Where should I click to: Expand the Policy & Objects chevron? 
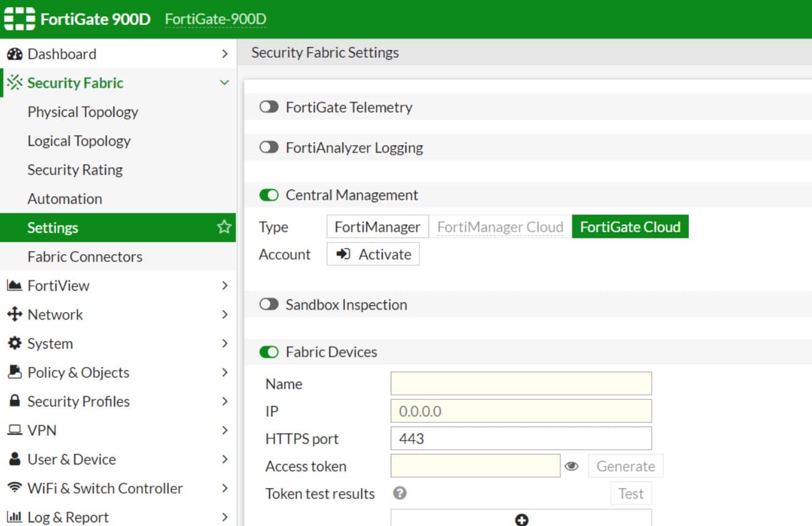tap(224, 372)
